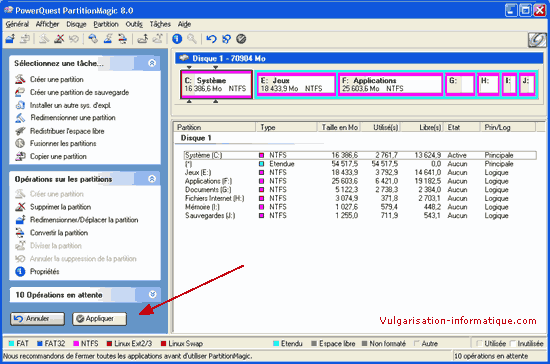This screenshot has width=550, height=364.
Task: Click the Redimensionner/Déplacer la partition icon
Action: 20,220
